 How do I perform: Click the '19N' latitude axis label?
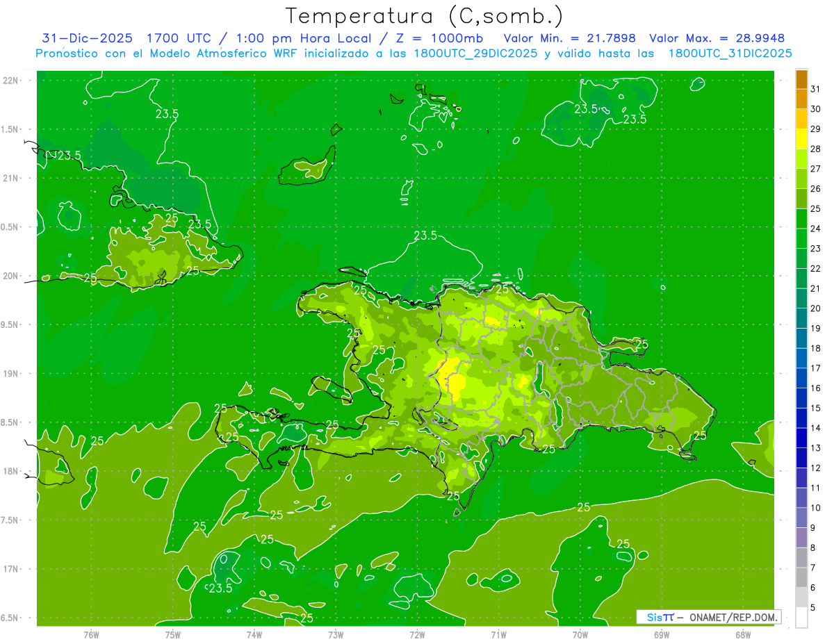pos(10,374)
